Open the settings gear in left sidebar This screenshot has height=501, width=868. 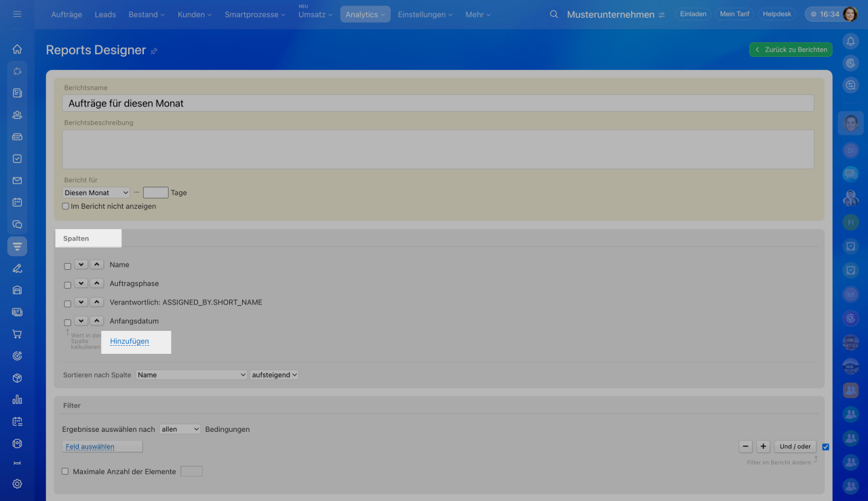pos(17,484)
